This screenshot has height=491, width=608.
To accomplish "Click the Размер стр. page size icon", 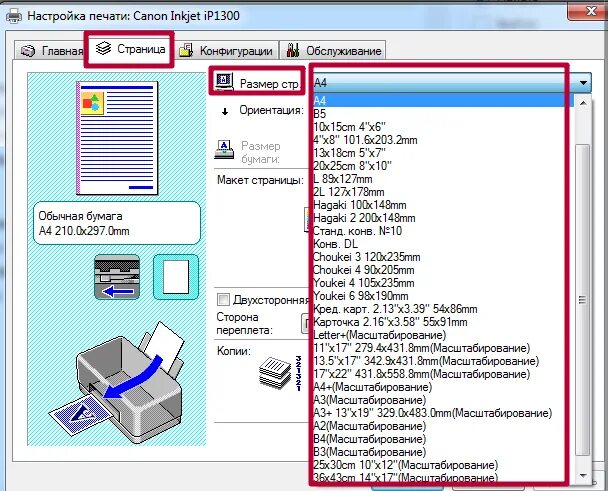I will pos(224,82).
